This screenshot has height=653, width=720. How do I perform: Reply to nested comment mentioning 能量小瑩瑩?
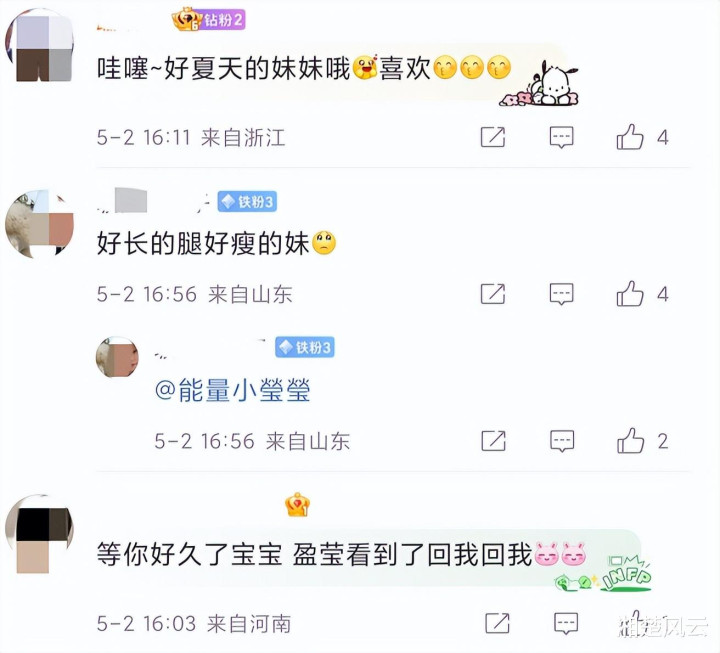point(562,441)
